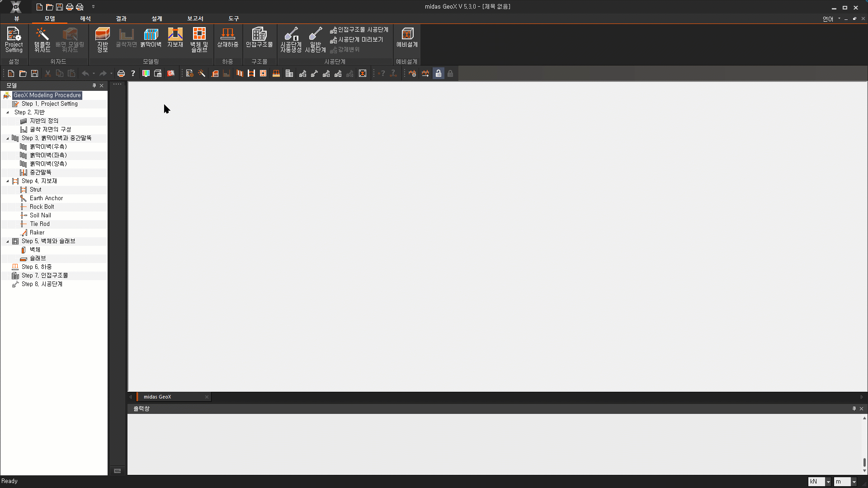Select the 흙막이벽 ribbon tool

[151, 38]
